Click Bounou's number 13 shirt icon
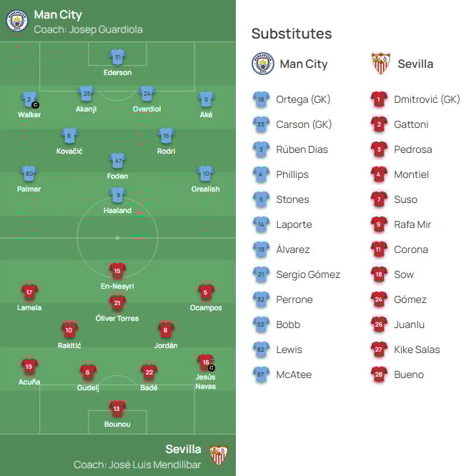Image resolution: width=476 pixels, height=476 pixels. 117,408
